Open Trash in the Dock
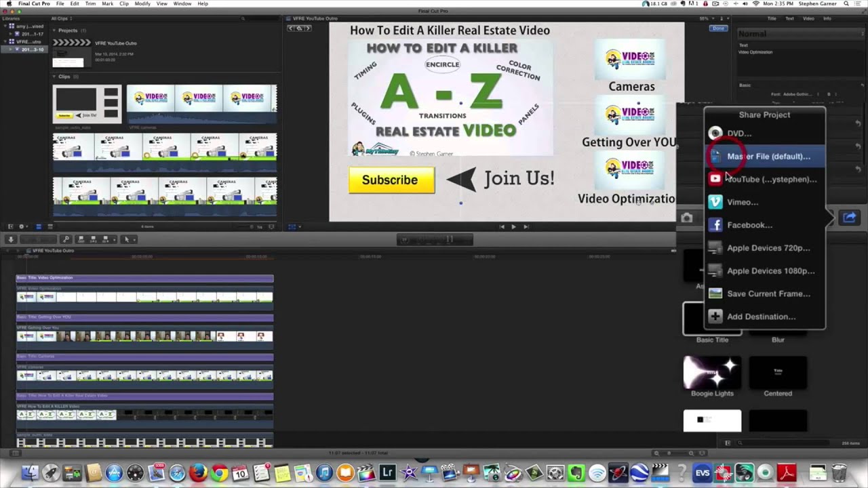The width and height of the screenshot is (868, 488). click(x=839, y=472)
